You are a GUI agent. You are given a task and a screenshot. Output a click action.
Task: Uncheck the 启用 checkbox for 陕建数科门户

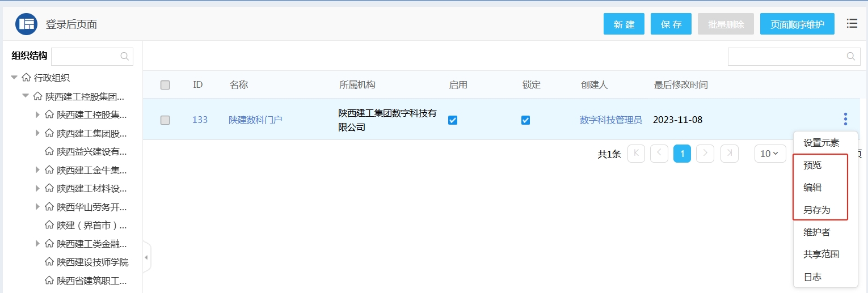coord(453,120)
